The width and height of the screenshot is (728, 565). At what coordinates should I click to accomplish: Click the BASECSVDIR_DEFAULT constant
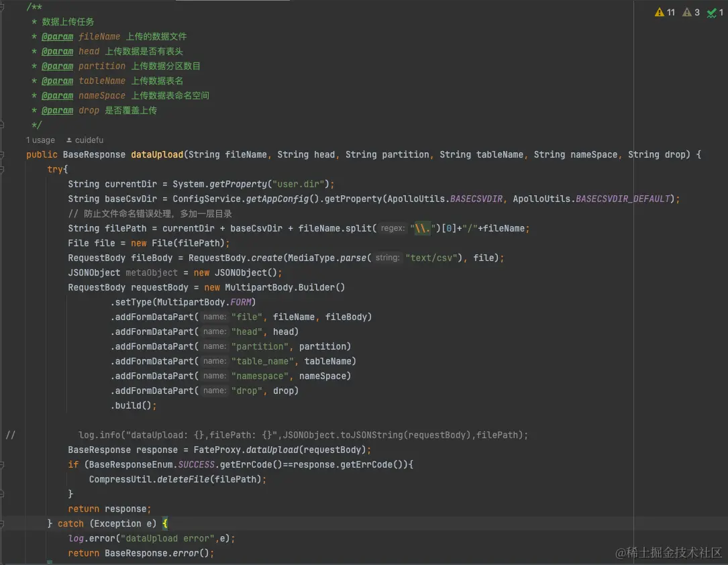[623, 199]
